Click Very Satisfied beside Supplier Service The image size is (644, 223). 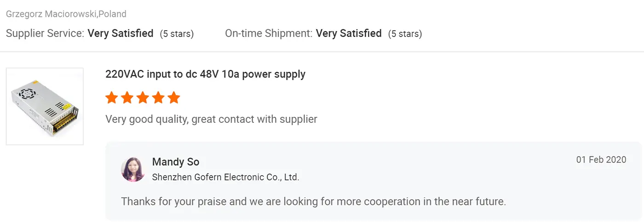121,34
